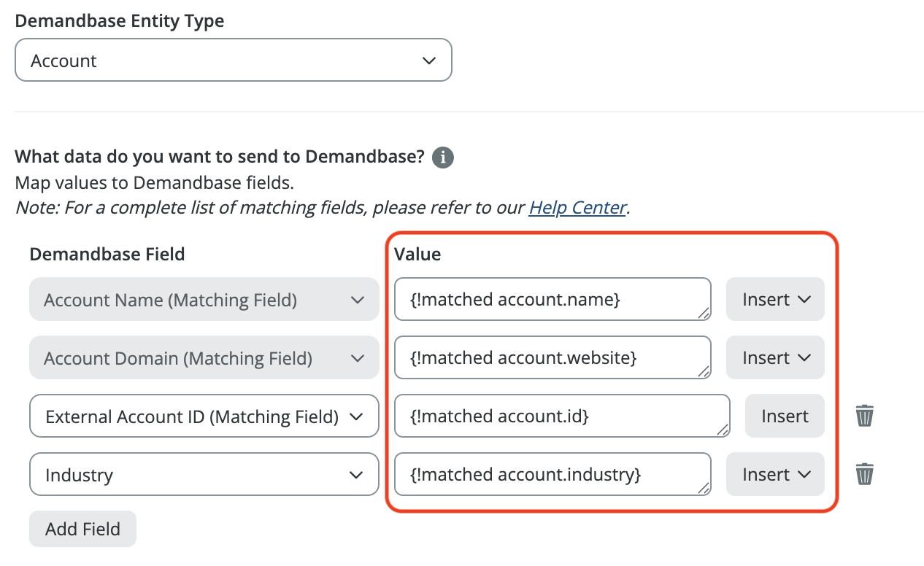924x566 pixels.
Task: Grab the resize handle of the account.name value box
Action: (x=704, y=314)
